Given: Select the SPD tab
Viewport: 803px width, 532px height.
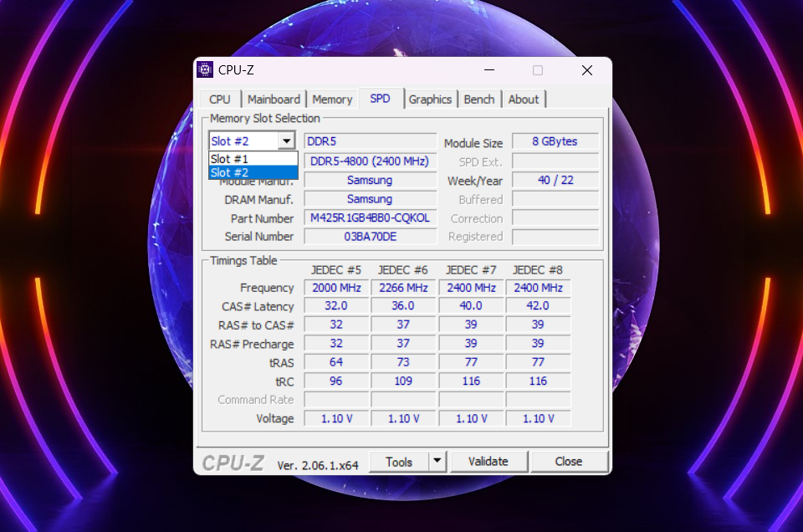Looking at the screenshot, I should tap(381, 99).
